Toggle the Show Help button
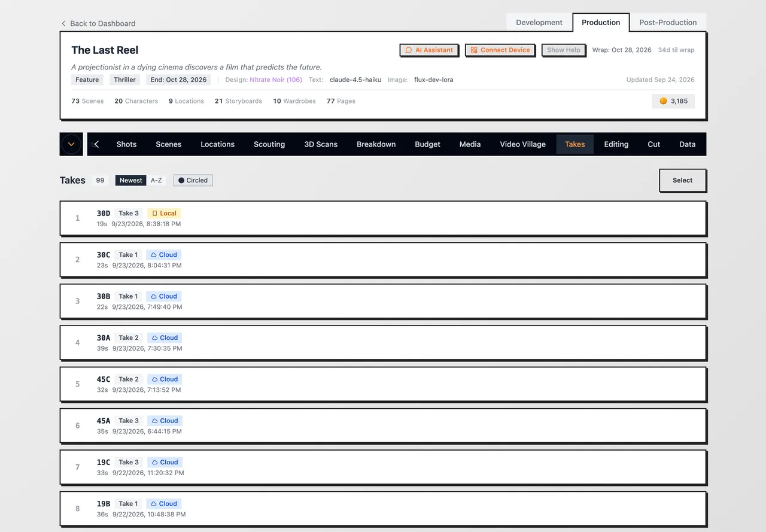The height and width of the screenshot is (532, 766). [564, 50]
